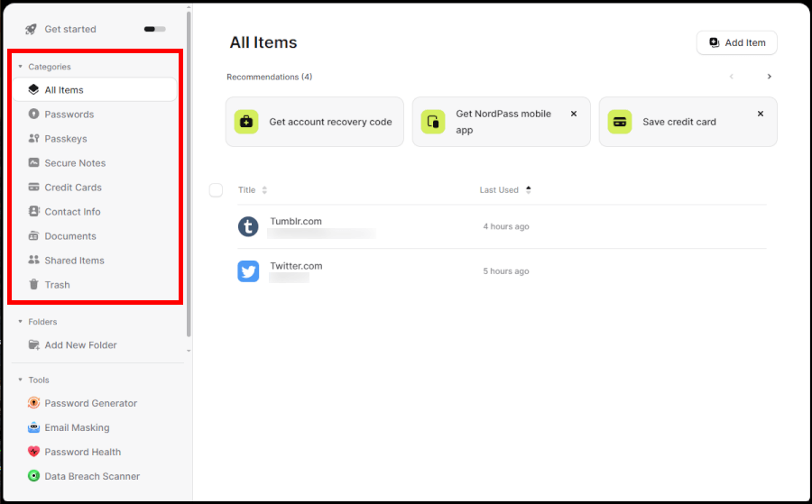Click Add New Folder
Viewport: 812px width, 504px height.
point(80,345)
